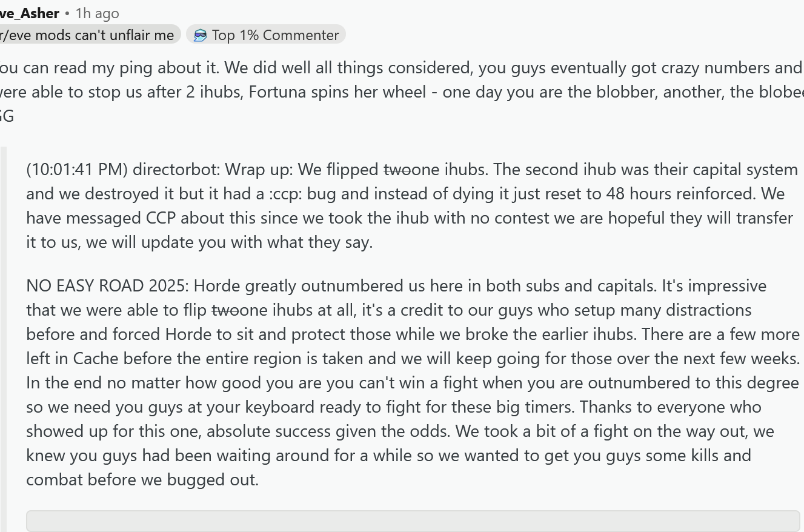Open the Asher username profile link
The image size is (804, 532).
click(x=30, y=13)
